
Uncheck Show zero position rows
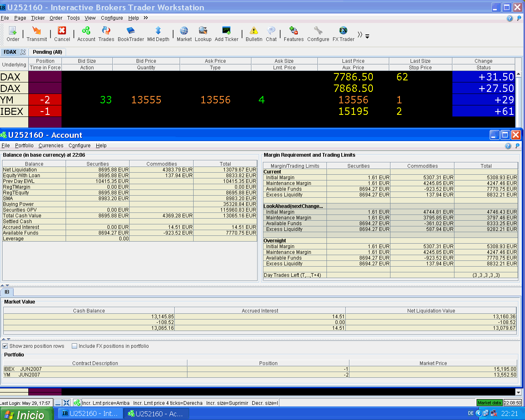[5, 346]
